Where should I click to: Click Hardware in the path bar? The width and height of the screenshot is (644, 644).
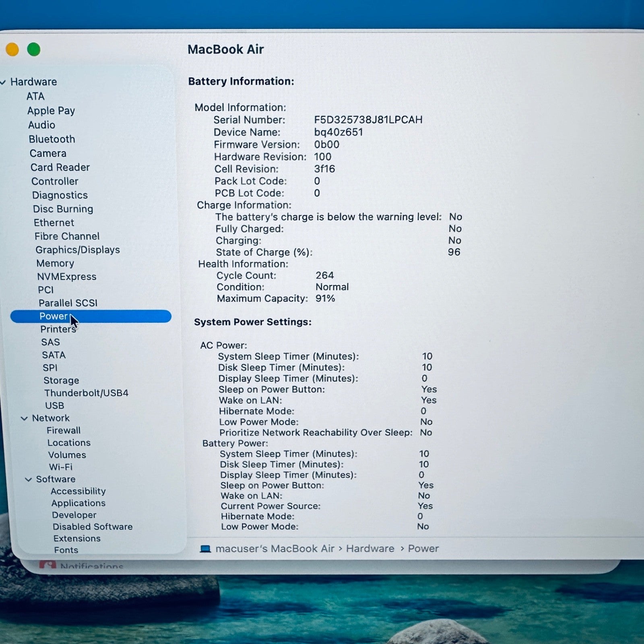coord(370,549)
